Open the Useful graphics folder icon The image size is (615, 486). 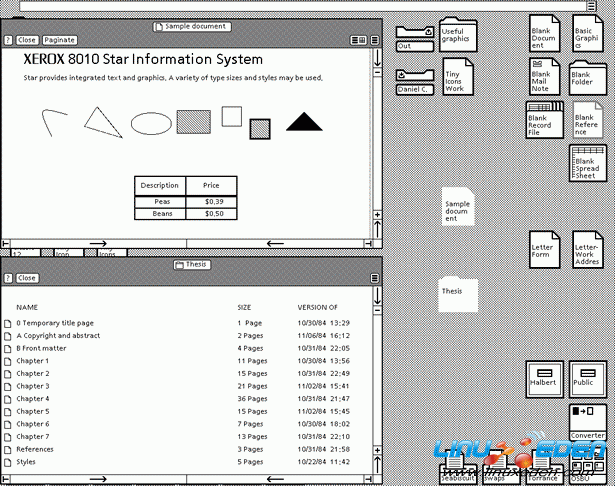coord(458,35)
